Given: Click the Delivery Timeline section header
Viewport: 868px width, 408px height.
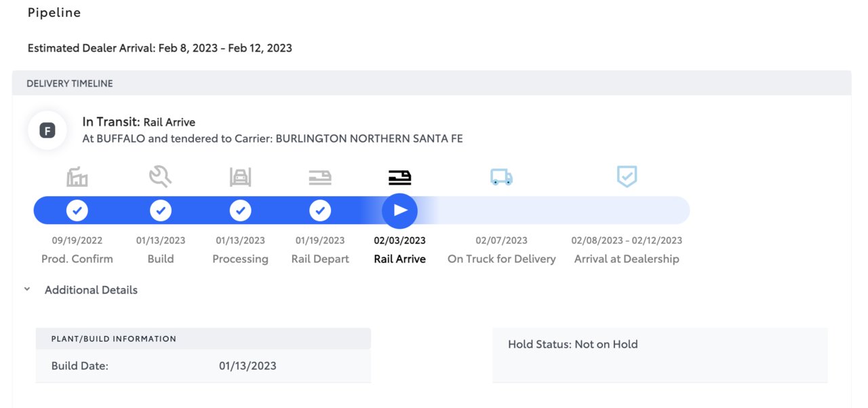Looking at the screenshot, I should click(431, 84).
